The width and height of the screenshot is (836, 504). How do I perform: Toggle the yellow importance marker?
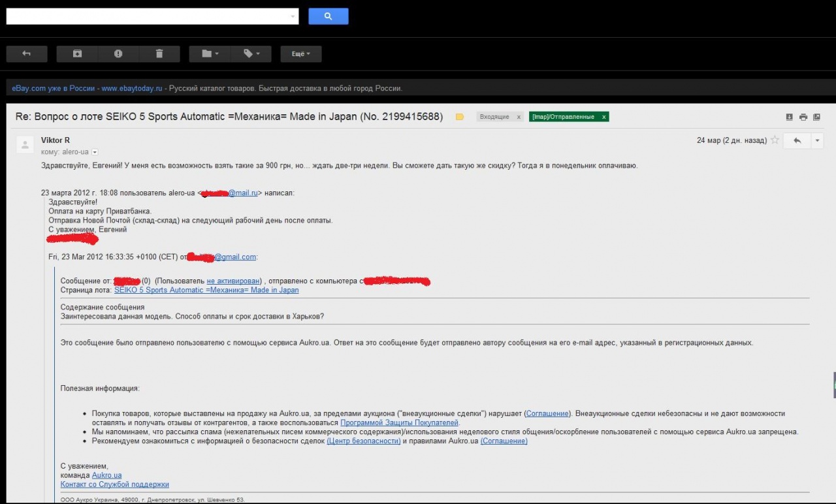pos(459,117)
